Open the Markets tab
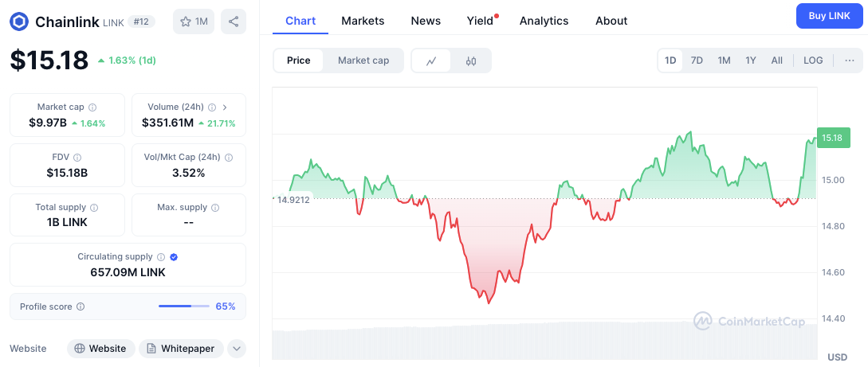Screen dimensions: 868x367 pos(363,21)
